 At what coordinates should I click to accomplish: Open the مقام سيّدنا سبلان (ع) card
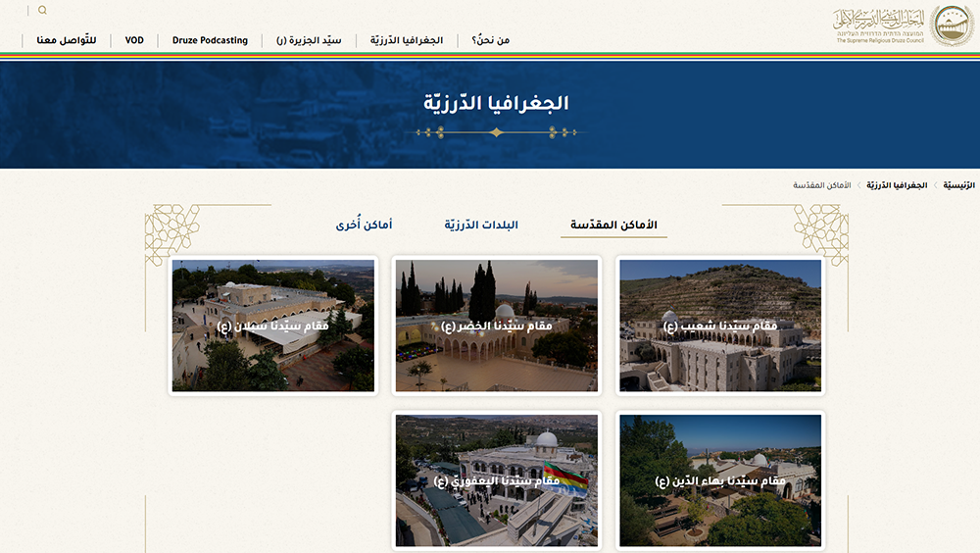tap(273, 326)
